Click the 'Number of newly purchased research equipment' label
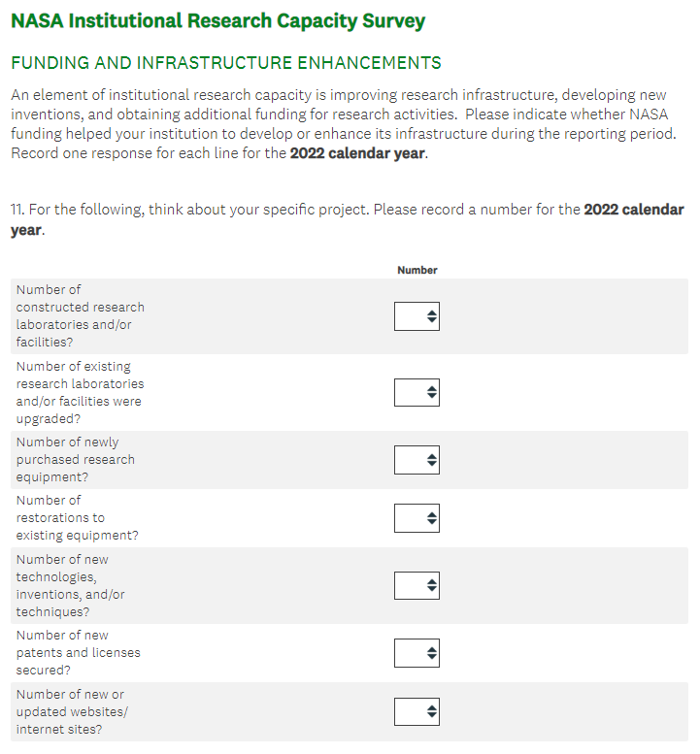Image resolution: width=700 pixels, height=754 pixels. 75,459
